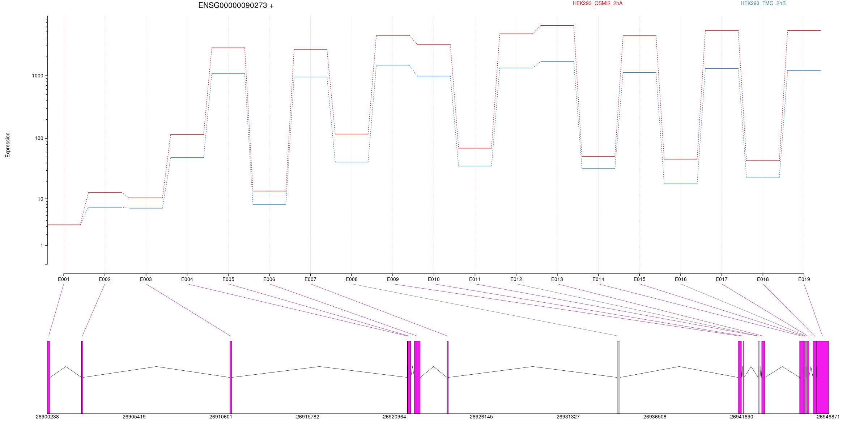Click the red expression segment above E005
This screenshot has height=434, width=868.
pos(228,48)
